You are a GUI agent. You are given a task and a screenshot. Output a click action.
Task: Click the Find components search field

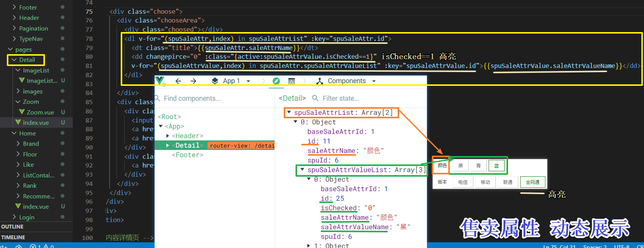pos(192,98)
